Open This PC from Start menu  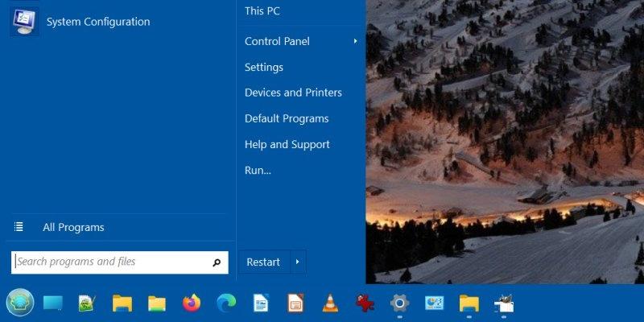tap(262, 11)
